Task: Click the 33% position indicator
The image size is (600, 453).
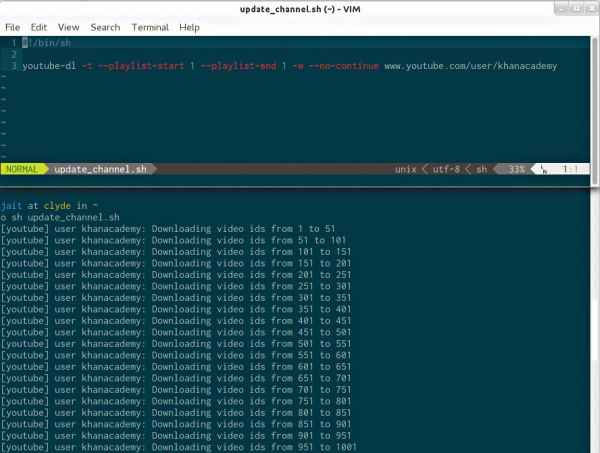Action: tap(517, 169)
